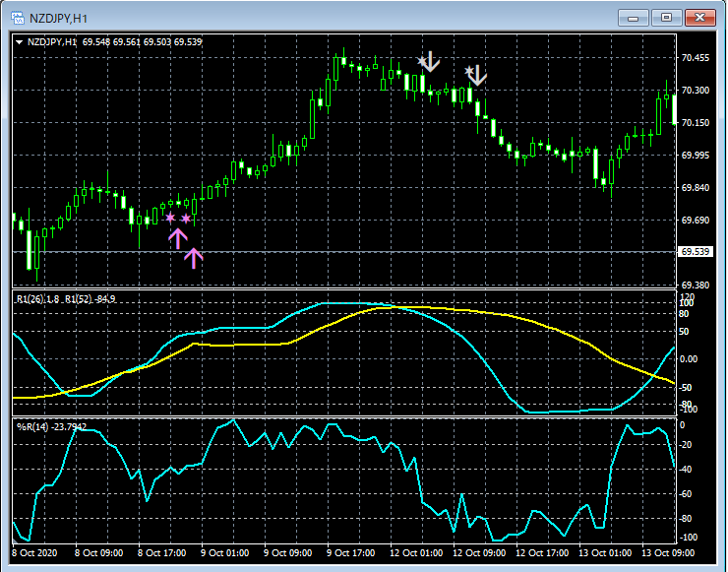Select the lower right pink up-arrow signal

pos(193,258)
